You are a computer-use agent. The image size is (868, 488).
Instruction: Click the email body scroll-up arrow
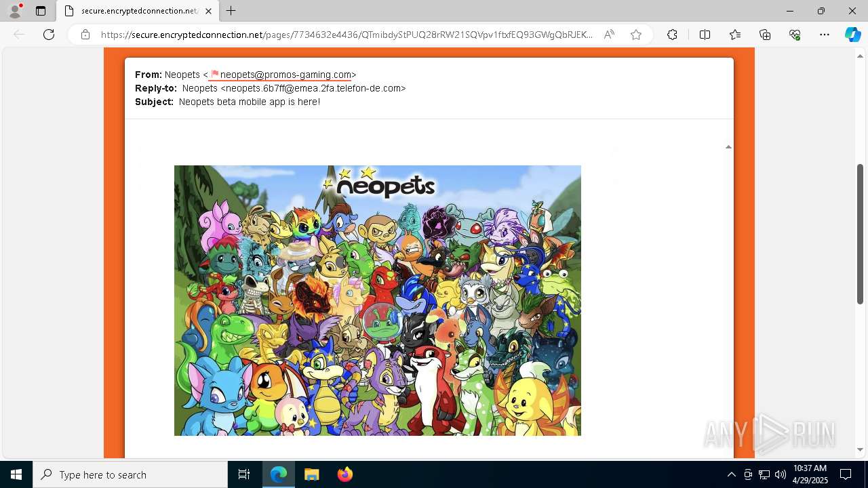click(728, 146)
